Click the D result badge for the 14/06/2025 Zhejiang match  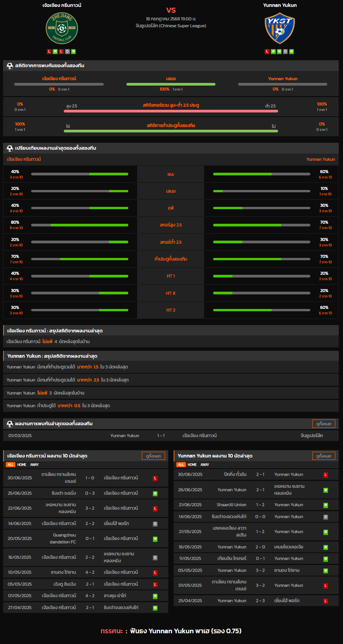[155, 524]
